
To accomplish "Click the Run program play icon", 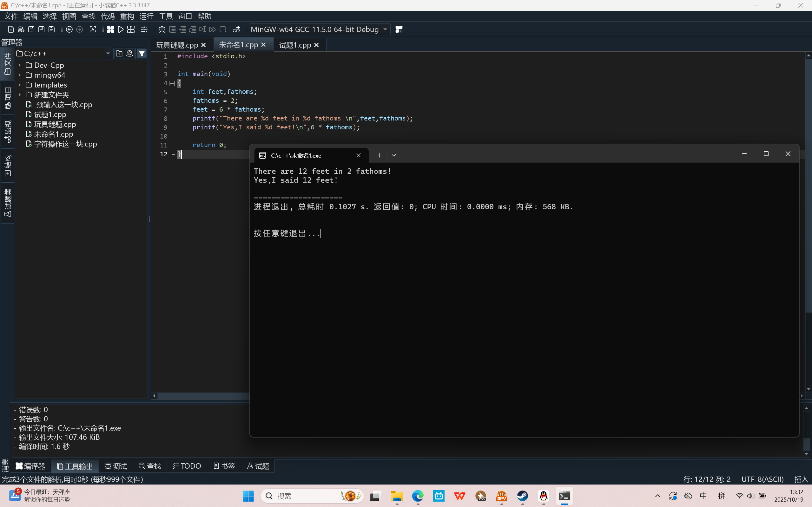I will point(121,29).
